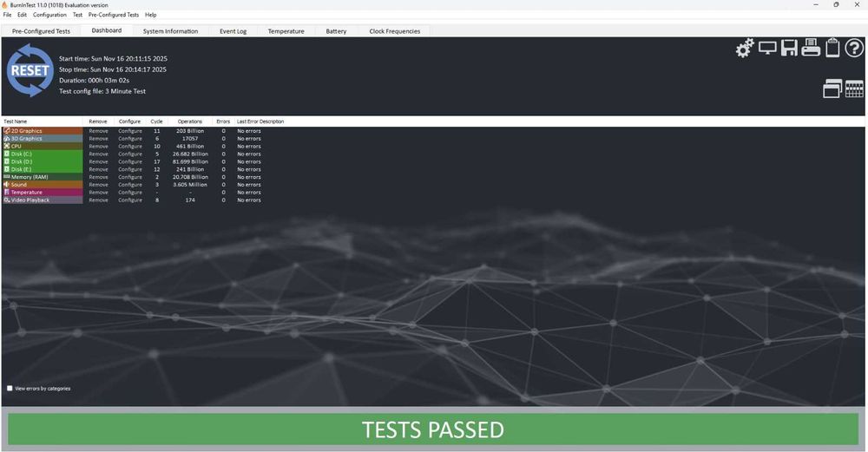Click the CPU test chip icon
The image size is (868, 452).
click(7, 147)
